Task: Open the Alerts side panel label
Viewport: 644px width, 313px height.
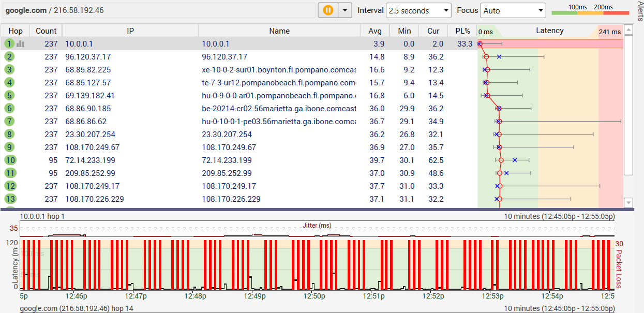Action: [x=639, y=11]
